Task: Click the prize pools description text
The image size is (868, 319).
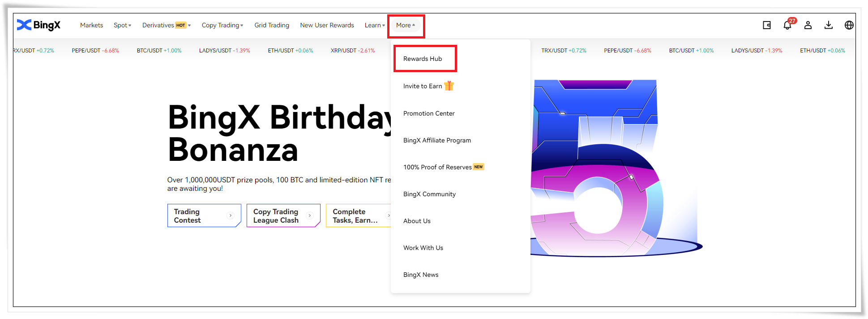Action: pyautogui.click(x=279, y=184)
